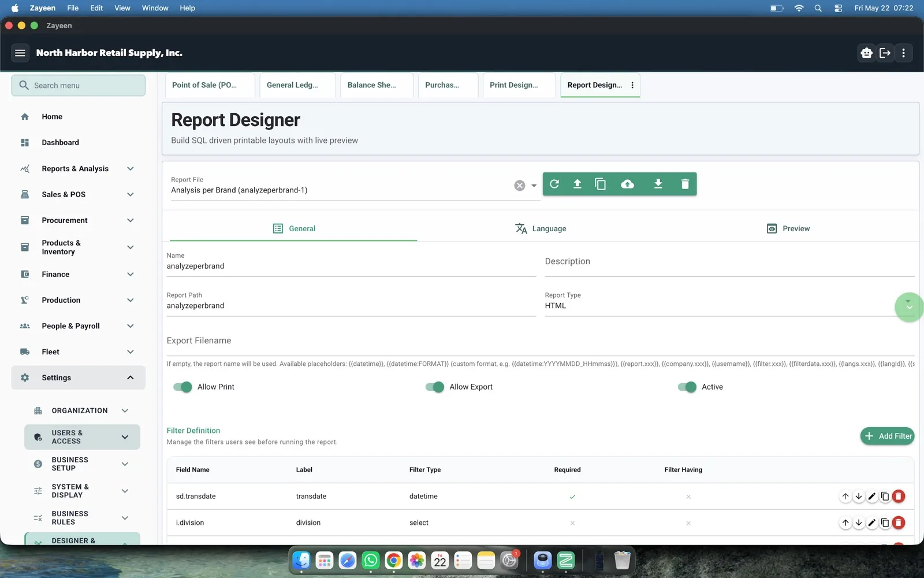Open the Balance Sheet tab
924x578 pixels.
tap(377, 85)
